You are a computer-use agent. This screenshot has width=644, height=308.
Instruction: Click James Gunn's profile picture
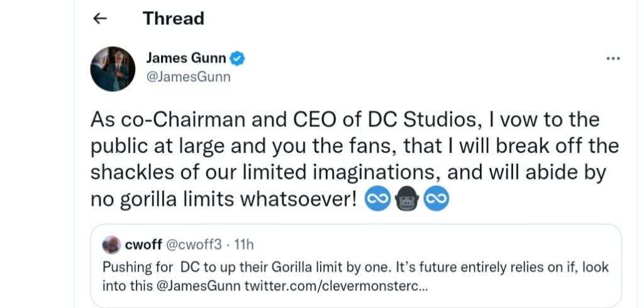point(113,69)
